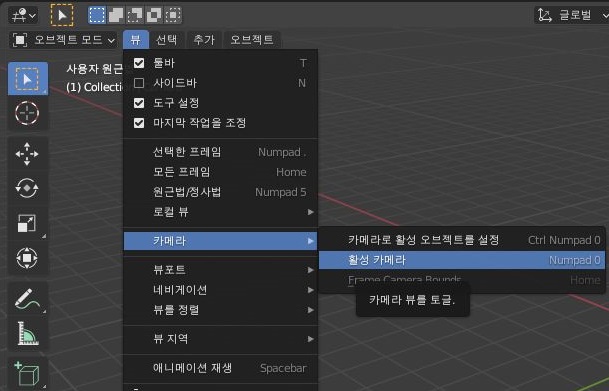Screen dimensions: 609x391
Task: Open the editor type dropdown
Action: click(x=23, y=16)
